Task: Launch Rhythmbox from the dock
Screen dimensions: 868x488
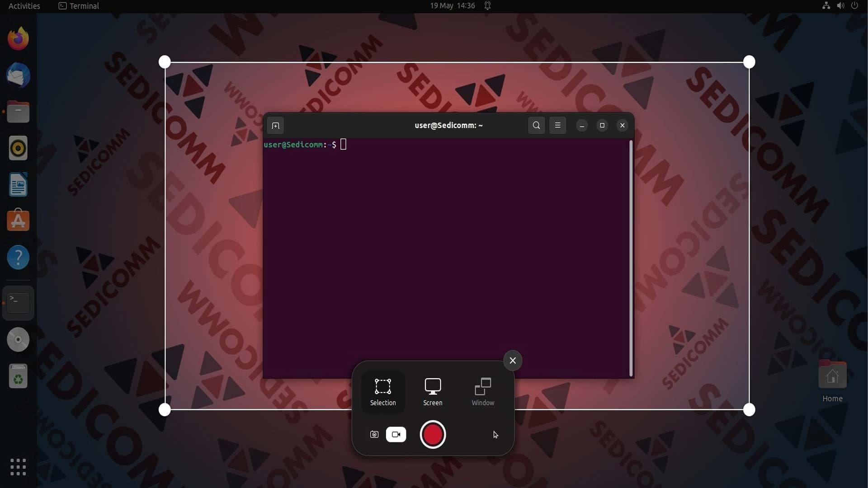Action: coord(18,148)
